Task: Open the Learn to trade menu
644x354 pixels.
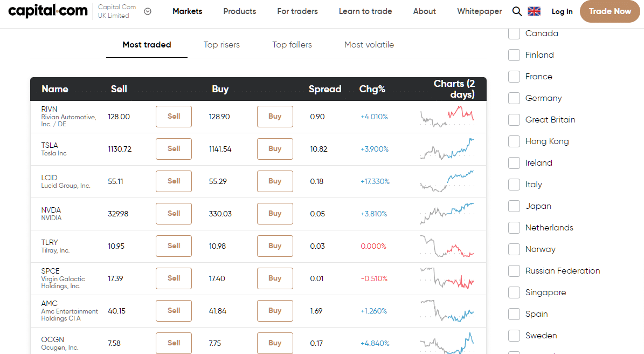Action: tap(365, 11)
